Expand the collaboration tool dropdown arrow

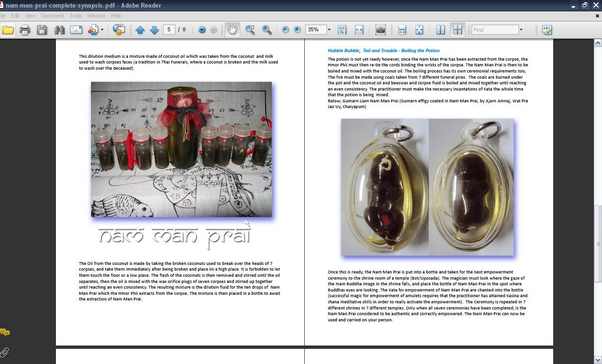coord(102,30)
